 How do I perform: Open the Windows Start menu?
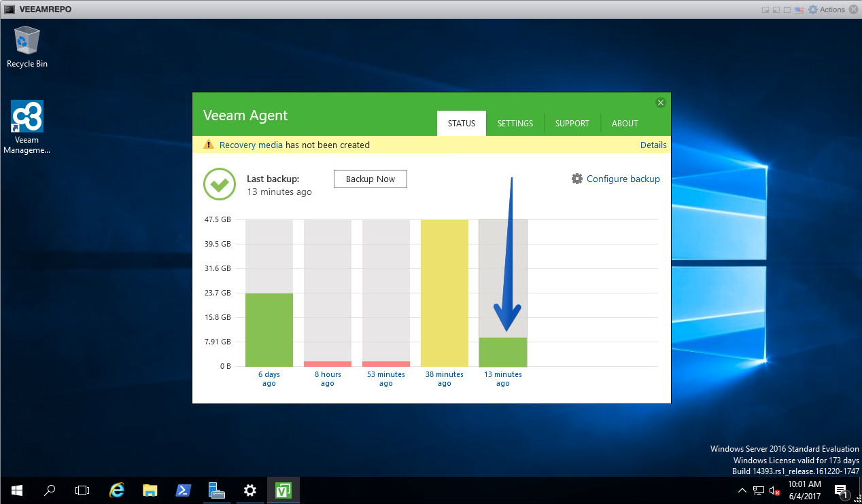(x=16, y=490)
